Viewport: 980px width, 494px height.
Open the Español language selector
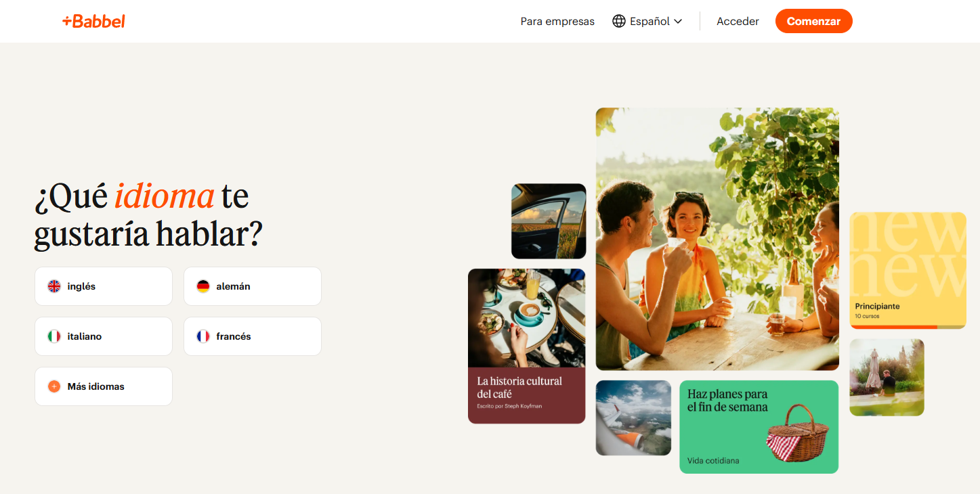tap(647, 21)
